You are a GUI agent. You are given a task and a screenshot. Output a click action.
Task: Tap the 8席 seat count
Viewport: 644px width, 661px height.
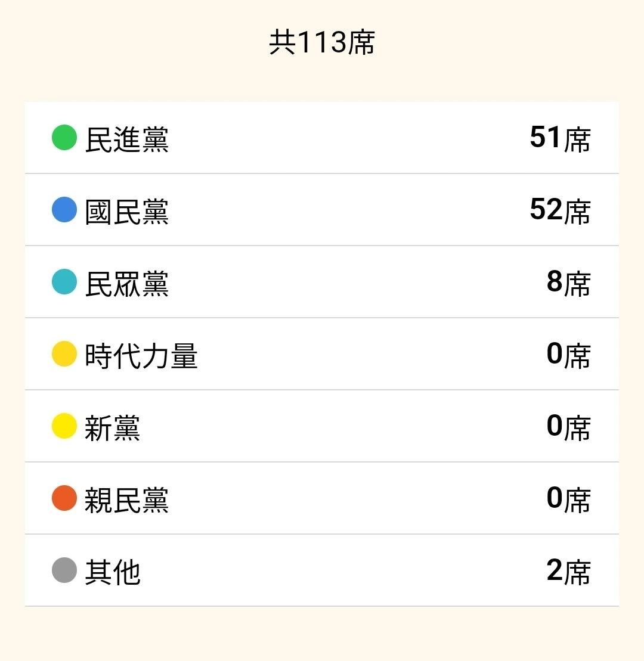568,283
